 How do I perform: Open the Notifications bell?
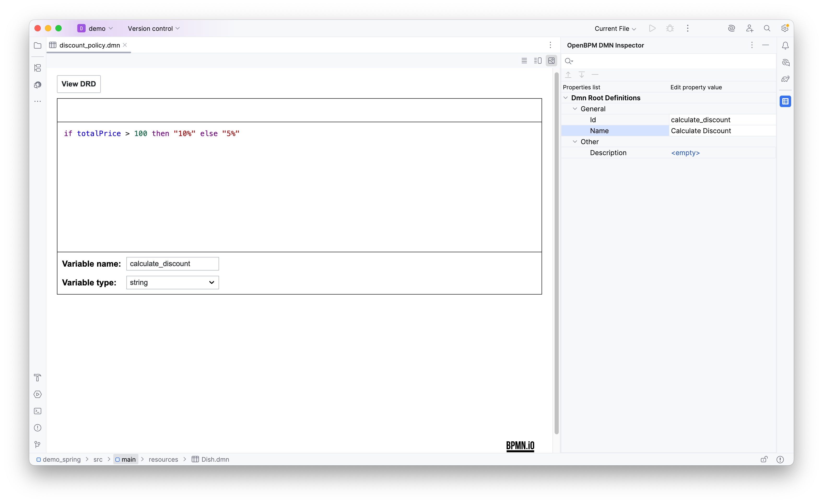tap(785, 45)
